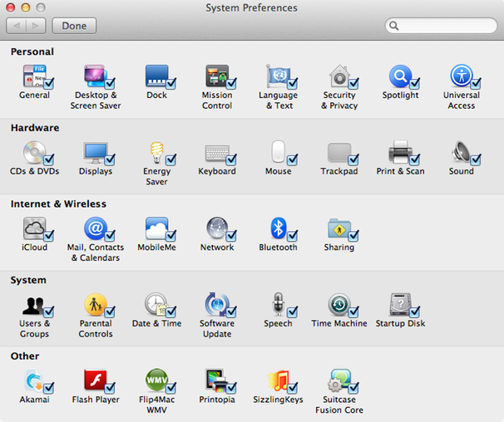Open the CDs & DVDs disc icon
Screen dimensions: 504x422
click(x=34, y=152)
